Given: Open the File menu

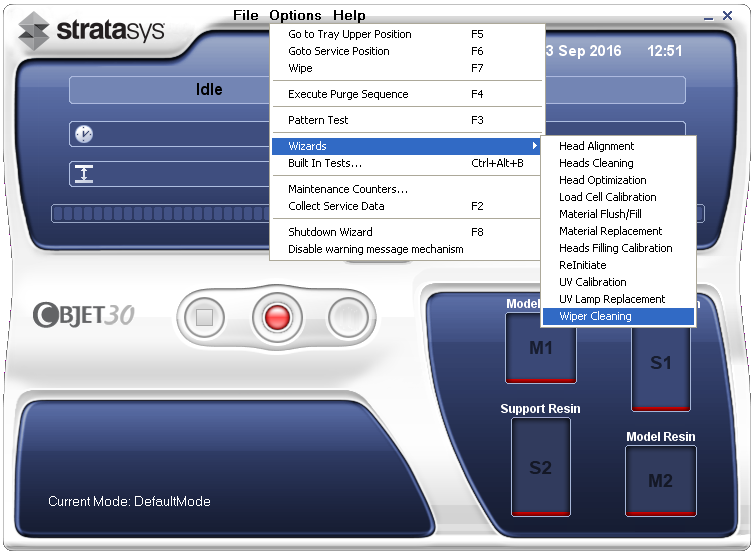Looking at the screenshot, I should coord(245,15).
